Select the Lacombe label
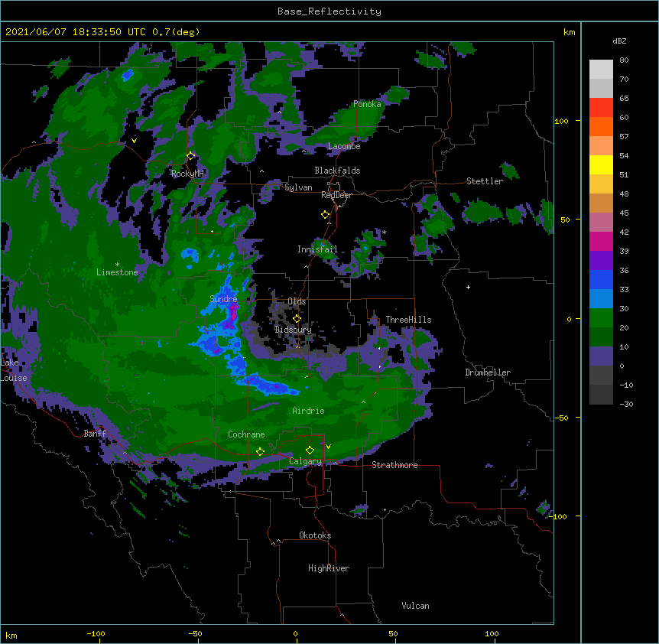Viewport: 659px width, 644px height. [344, 146]
